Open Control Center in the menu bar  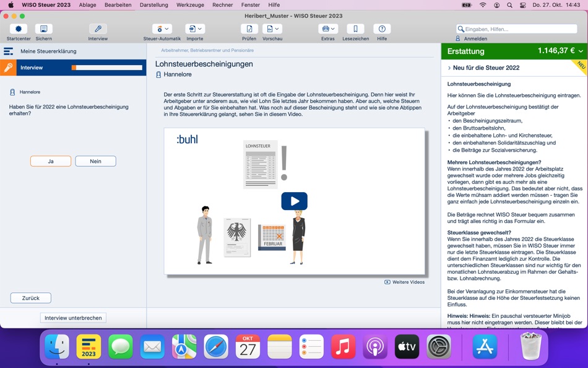click(x=523, y=5)
